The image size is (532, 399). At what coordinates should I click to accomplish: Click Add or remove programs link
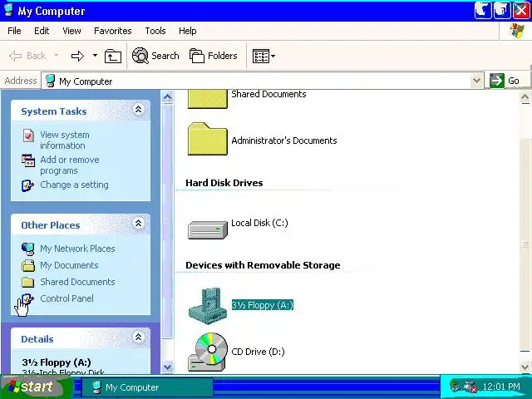pos(70,165)
